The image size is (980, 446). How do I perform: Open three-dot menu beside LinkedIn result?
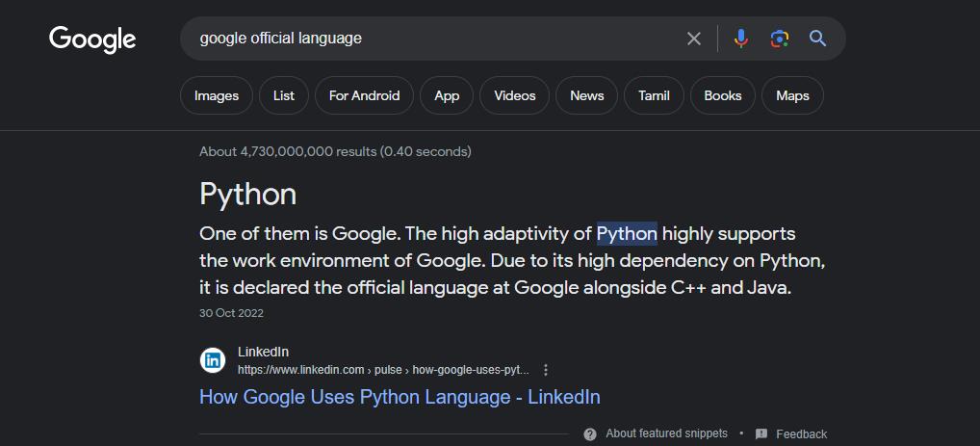pyautogui.click(x=546, y=370)
